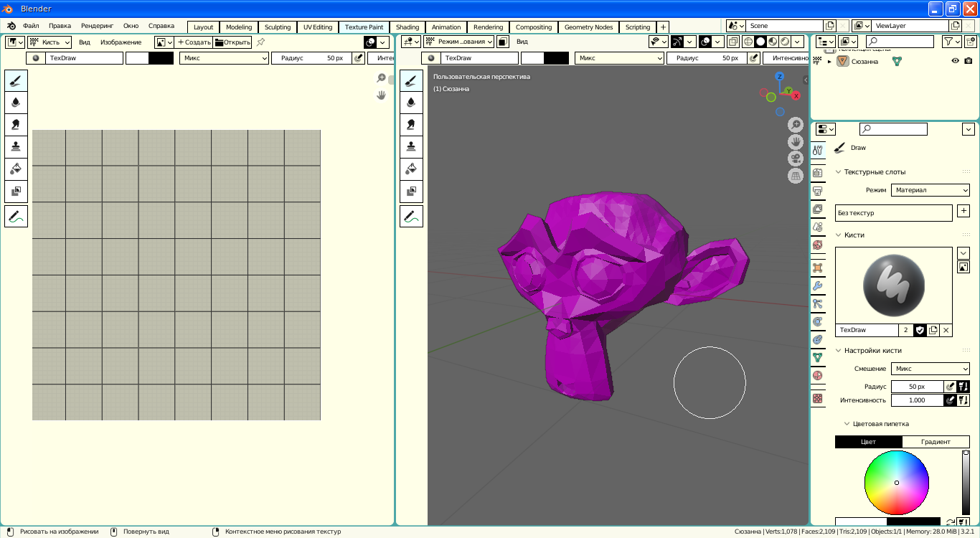This screenshot has width=980, height=538.
Task: Select the Annotate tool in 3D viewport toolbar
Action: click(411, 216)
